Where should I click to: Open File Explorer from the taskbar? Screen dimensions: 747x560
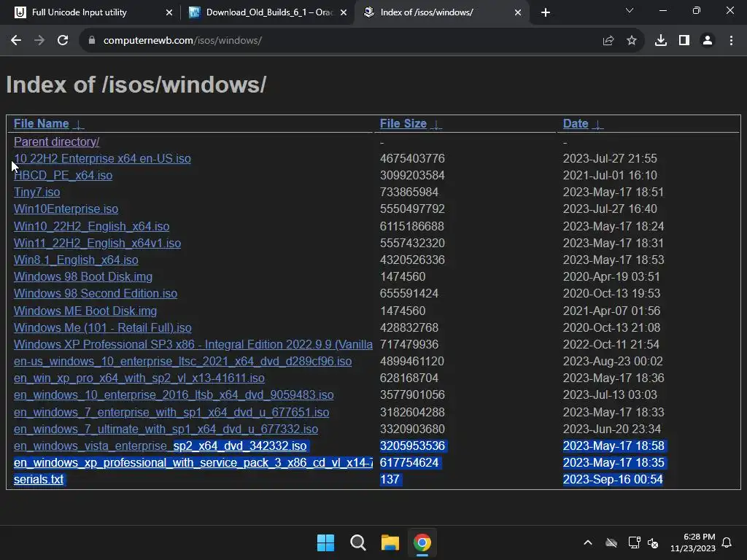pyautogui.click(x=390, y=542)
